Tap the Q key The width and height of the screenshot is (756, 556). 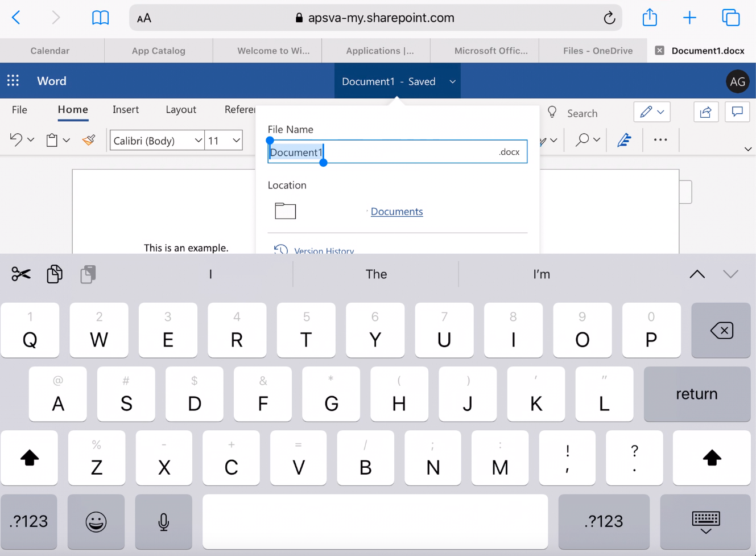click(30, 330)
